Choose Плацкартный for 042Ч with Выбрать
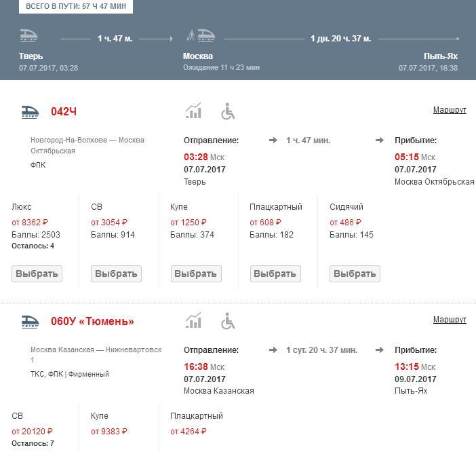Viewport: 476px width, 452px height. click(275, 274)
